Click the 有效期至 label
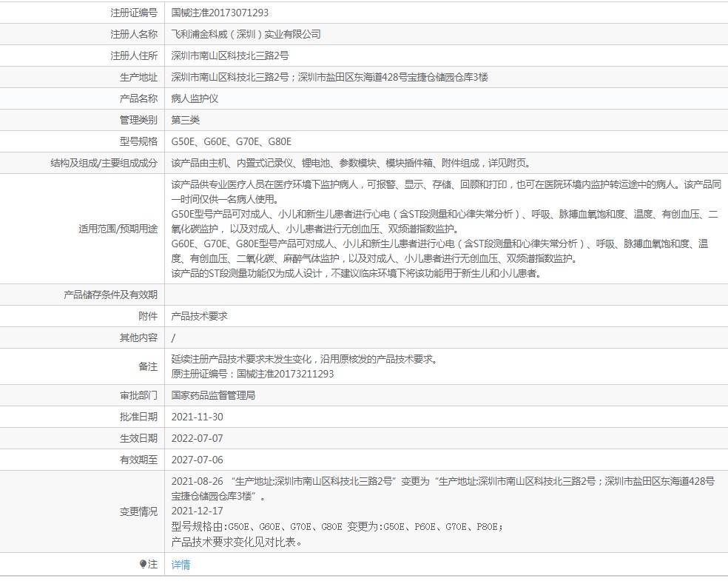 click(138, 460)
